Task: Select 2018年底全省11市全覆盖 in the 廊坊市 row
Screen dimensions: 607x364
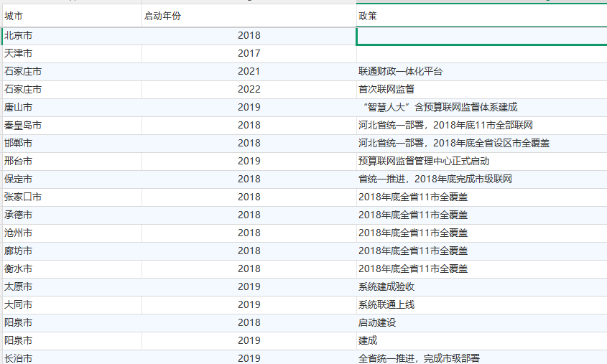Action: [x=481, y=251]
